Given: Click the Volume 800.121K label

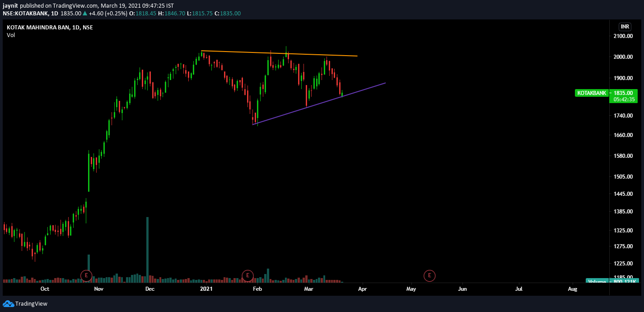Looking at the screenshot, I should [x=611, y=281].
